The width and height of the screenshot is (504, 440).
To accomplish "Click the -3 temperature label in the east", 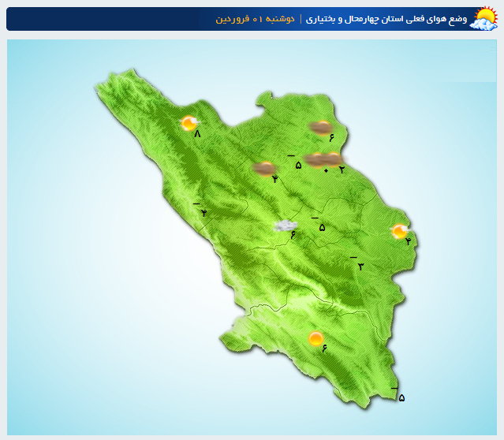I will 359,266.
